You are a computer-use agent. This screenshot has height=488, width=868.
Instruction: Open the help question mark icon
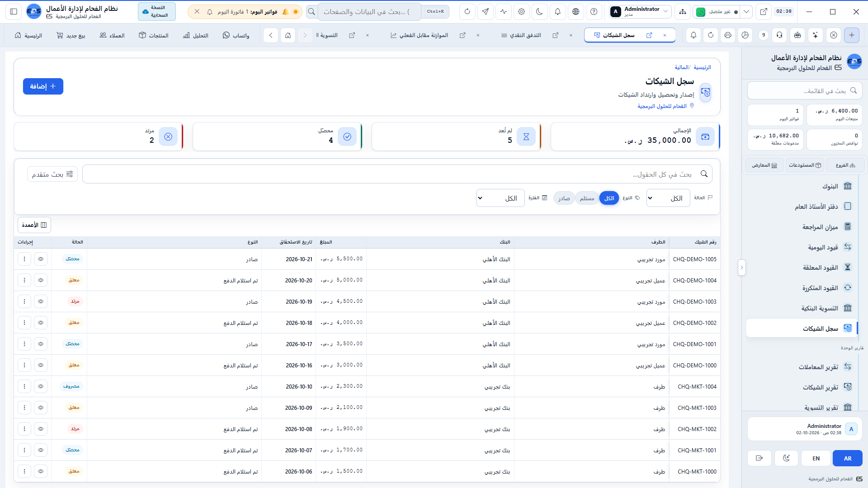(x=594, y=12)
